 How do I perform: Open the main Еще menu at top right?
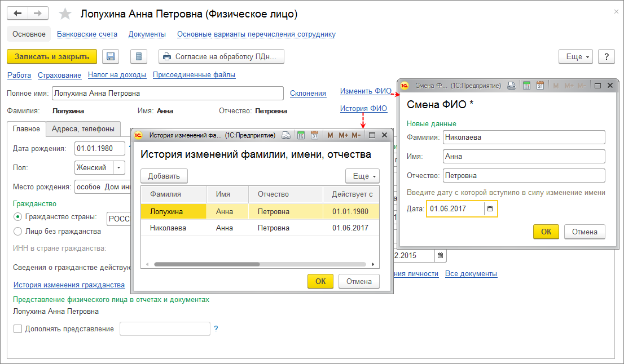575,57
